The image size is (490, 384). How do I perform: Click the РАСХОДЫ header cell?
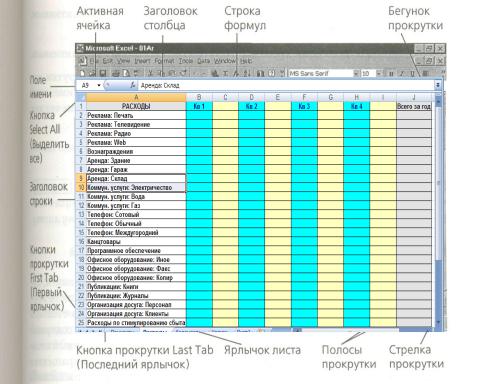[x=136, y=106]
